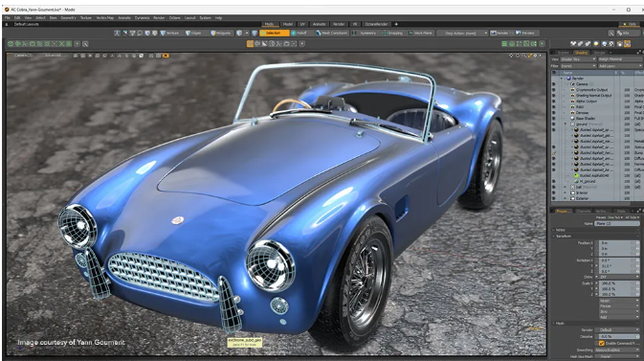Toggle visibility of Alpha Output

coord(554,102)
